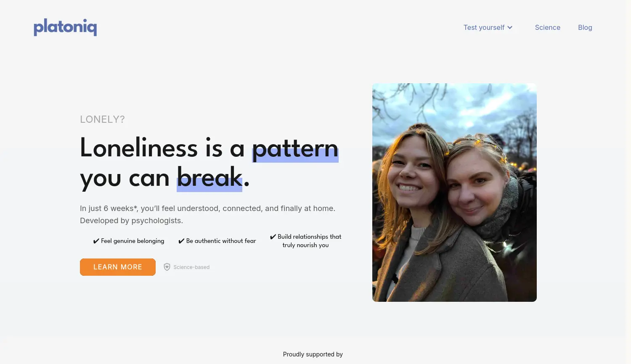631x364 pixels.
Task: Click the checkmark beside Build relationships
Action: [273, 237]
